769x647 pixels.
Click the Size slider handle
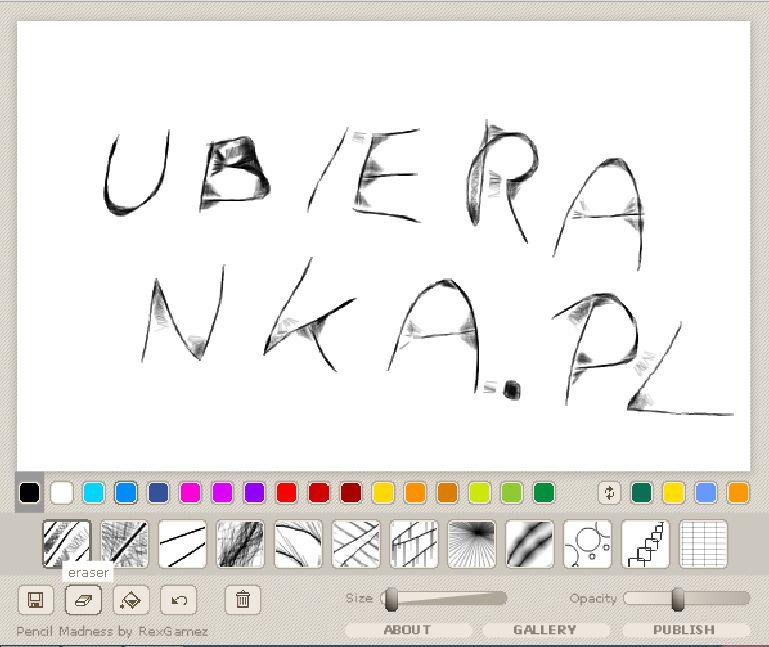tap(391, 599)
